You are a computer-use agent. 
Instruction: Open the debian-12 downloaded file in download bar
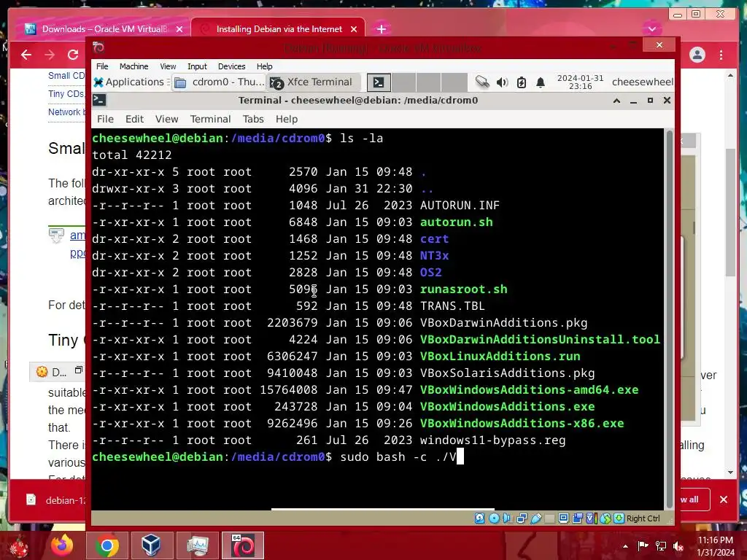point(55,500)
